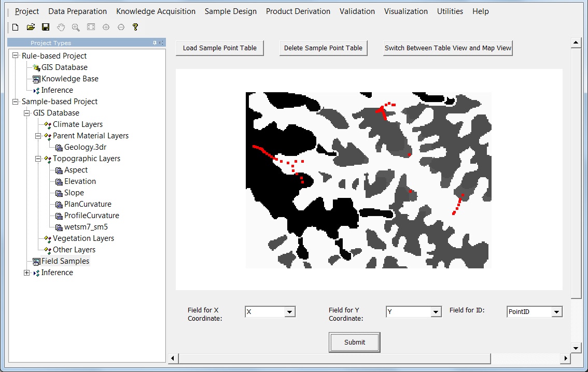The height and width of the screenshot is (372, 588).
Task: Click the horizontal scrollbar thumb
Action: coord(334,358)
